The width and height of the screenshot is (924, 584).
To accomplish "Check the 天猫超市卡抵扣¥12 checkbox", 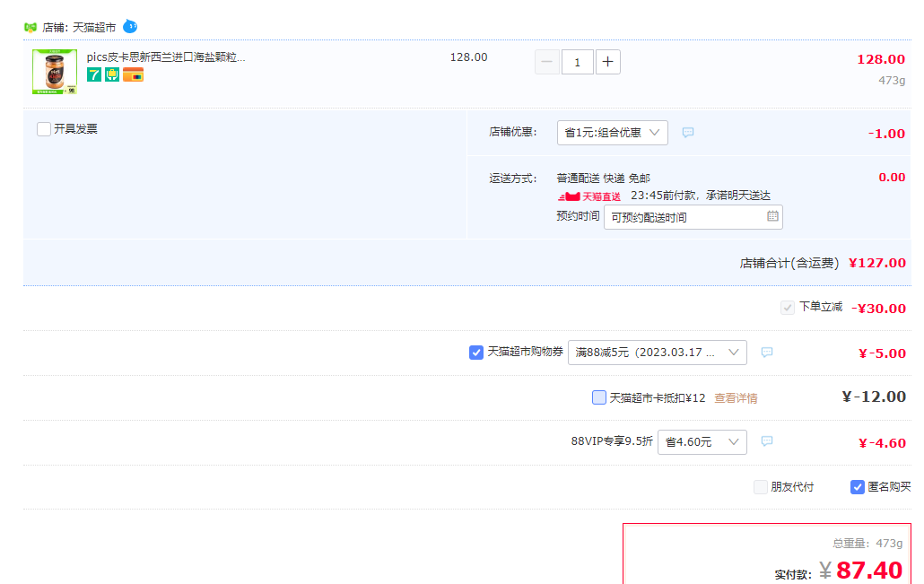I will (x=598, y=397).
